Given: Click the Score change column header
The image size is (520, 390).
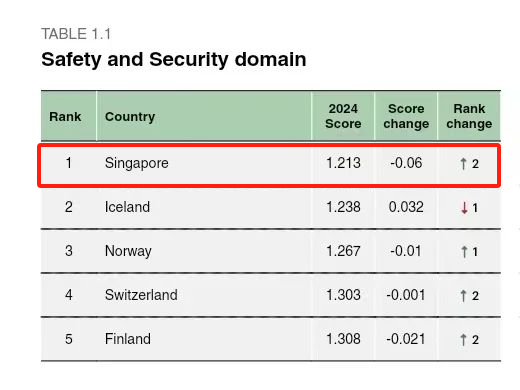Looking at the screenshot, I should 406,116.
